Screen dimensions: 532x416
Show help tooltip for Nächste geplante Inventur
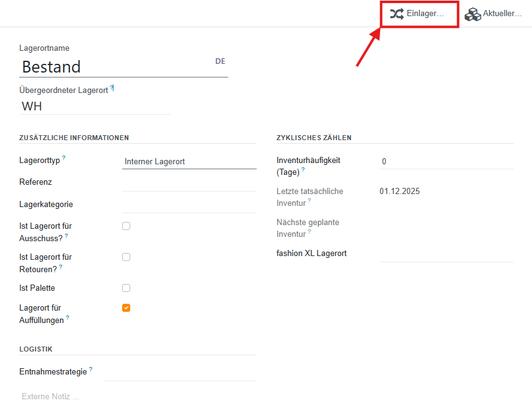pyautogui.click(x=309, y=232)
